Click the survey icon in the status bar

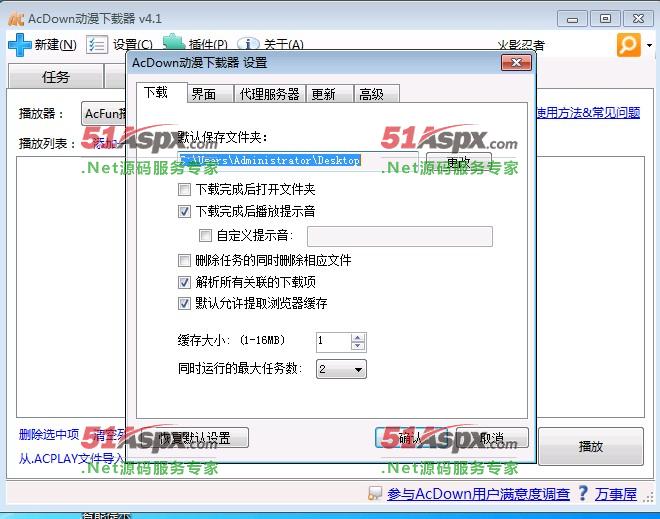pos(375,493)
